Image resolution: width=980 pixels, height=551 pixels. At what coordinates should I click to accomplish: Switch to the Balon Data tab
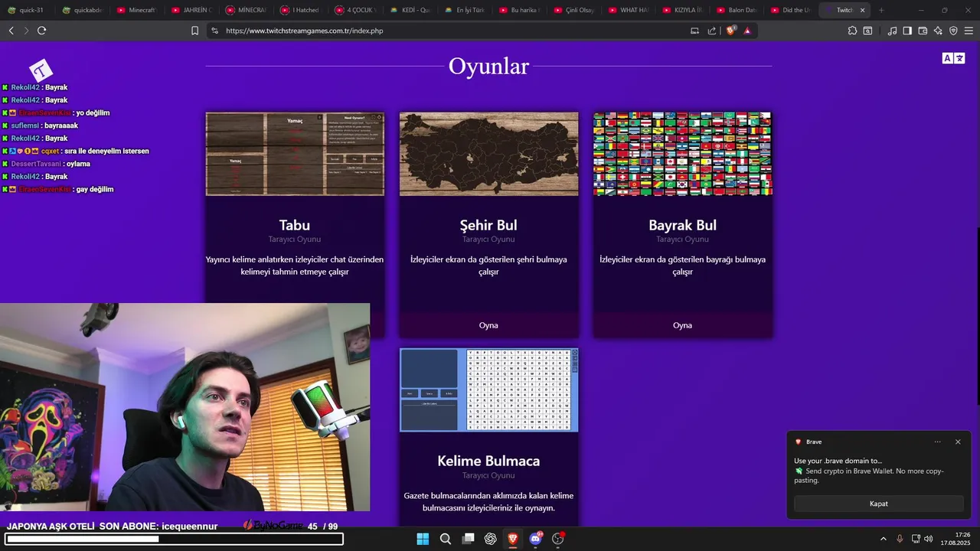coord(736,10)
